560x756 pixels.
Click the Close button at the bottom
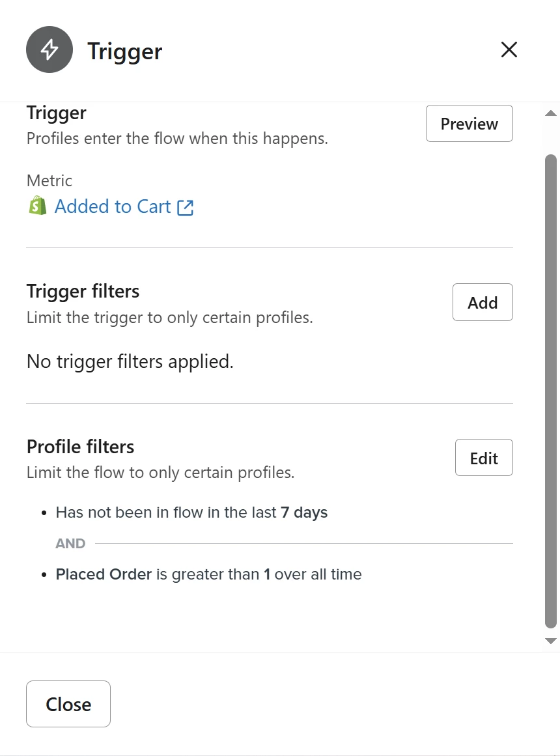coord(68,704)
